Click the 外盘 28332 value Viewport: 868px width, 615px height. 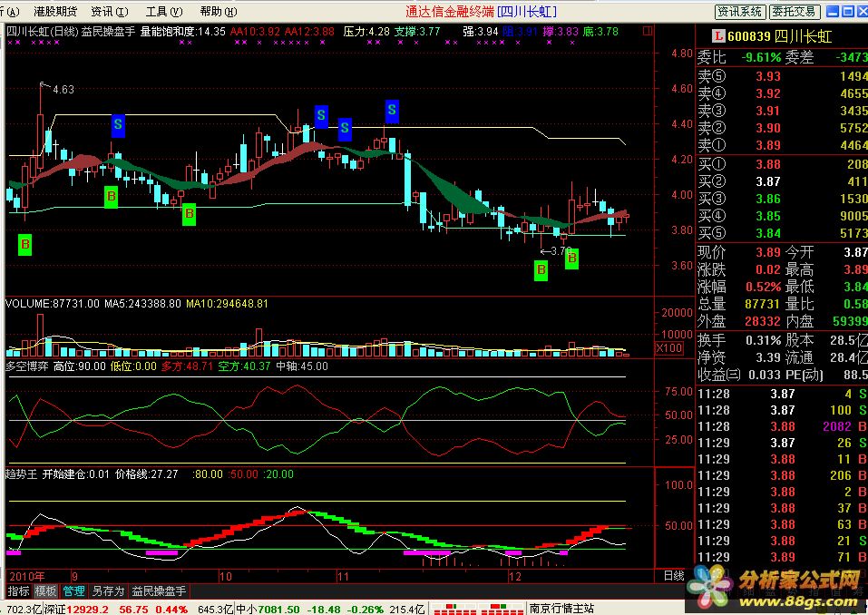pyautogui.click(x=763, y=321)
